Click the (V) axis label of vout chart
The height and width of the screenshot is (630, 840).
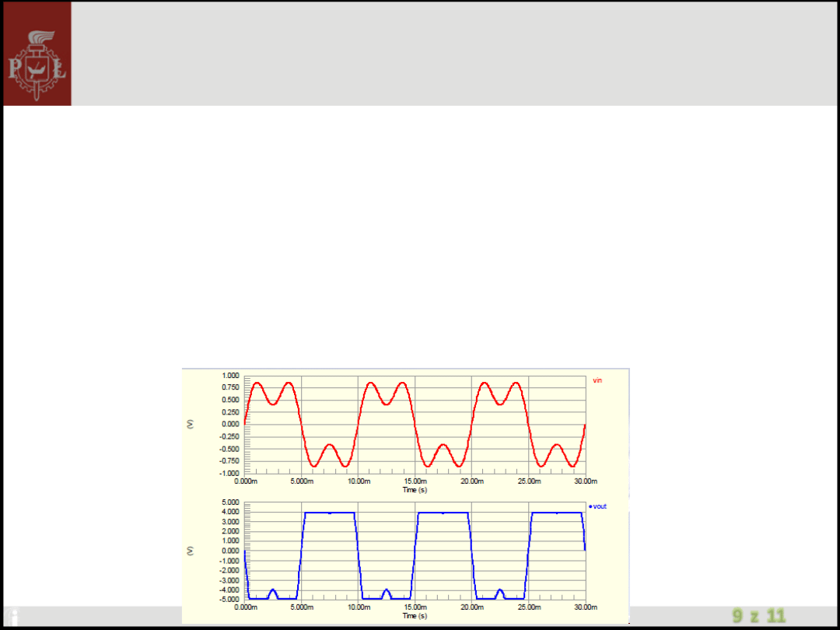189,551
